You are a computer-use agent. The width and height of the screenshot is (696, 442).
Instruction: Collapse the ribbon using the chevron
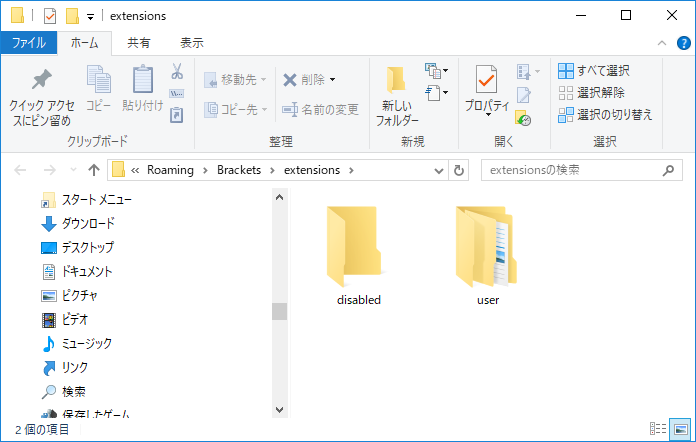(662, 43)
